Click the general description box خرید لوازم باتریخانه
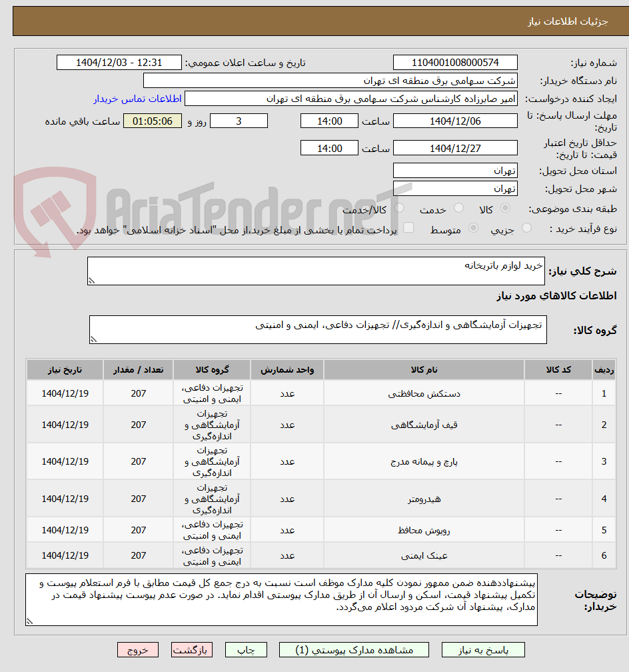629x672 pixels. [x=316, y=271]
